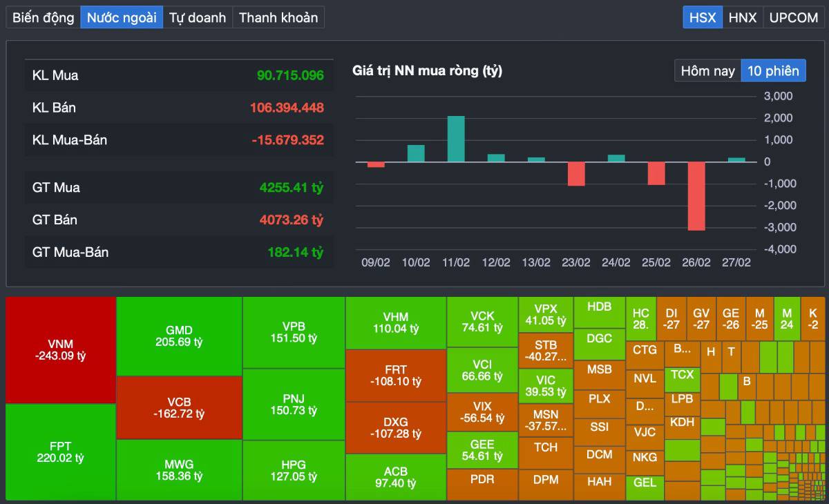829x504 pixels.
Task: Select the GT Mua-Bán value 182.14 tỷ
Action: [296, 252]
